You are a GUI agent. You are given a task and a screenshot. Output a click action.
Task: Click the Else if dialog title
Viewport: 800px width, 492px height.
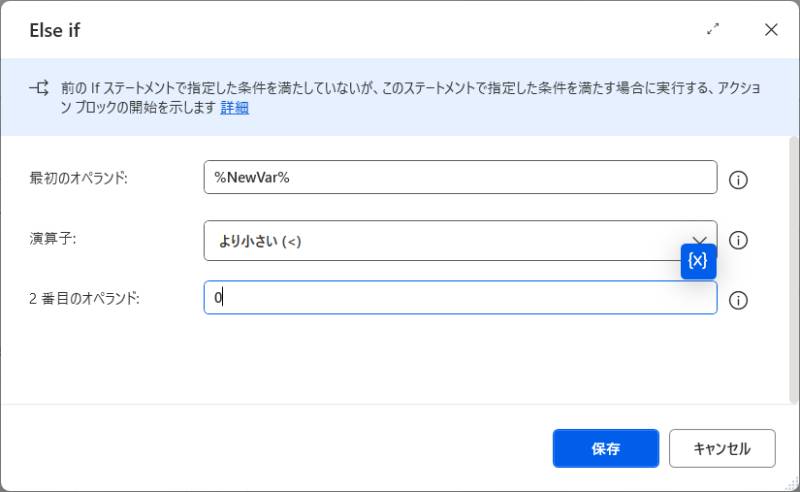click(x=54, y=30)
